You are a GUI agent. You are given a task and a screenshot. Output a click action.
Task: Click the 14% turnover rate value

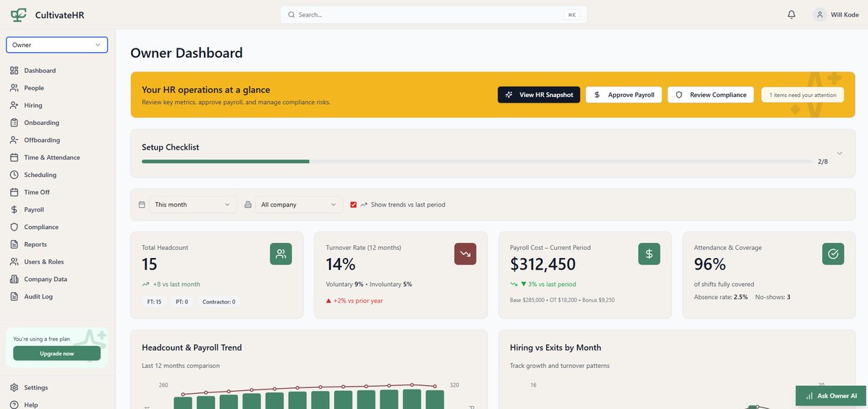click(341, 264)
